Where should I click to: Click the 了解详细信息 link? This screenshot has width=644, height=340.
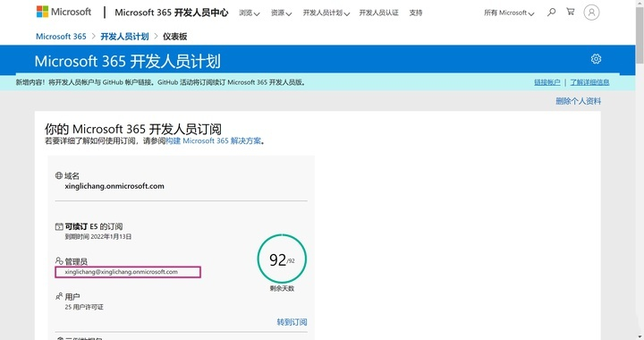[x=589, y=82]
